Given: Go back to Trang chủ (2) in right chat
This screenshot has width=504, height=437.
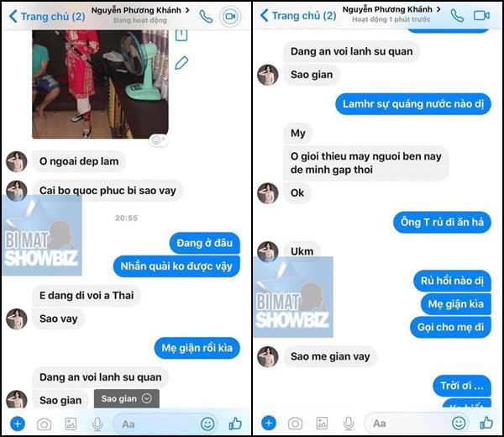Looking at the screenshot, I should 298,15.
